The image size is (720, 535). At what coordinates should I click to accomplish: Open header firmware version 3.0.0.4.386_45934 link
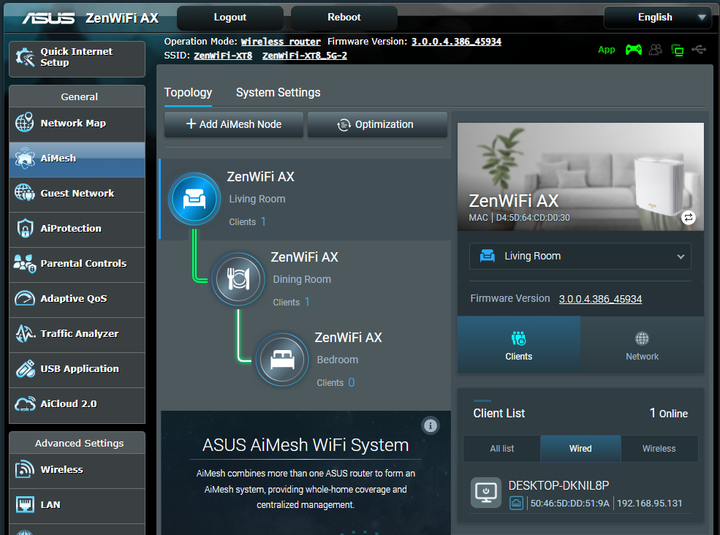[456, 42]
